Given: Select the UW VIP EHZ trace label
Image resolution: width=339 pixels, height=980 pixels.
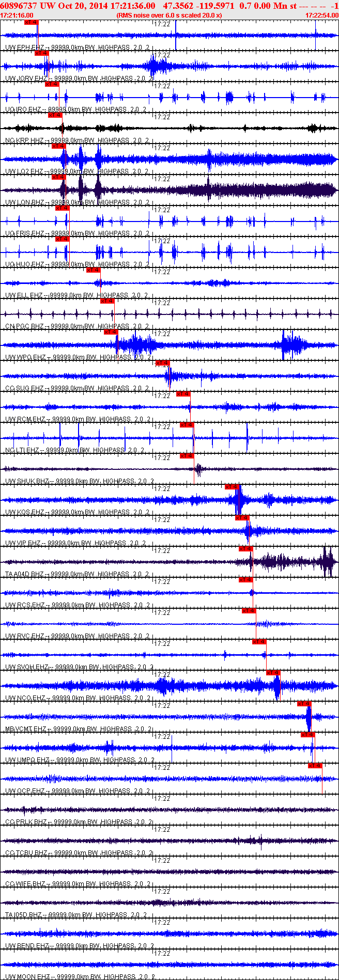Looking at the screenshot, I should [x=76, y=543].
